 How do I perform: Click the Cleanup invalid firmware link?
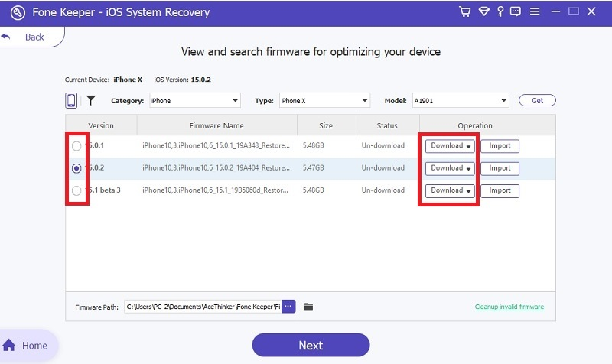pos(509,307)
